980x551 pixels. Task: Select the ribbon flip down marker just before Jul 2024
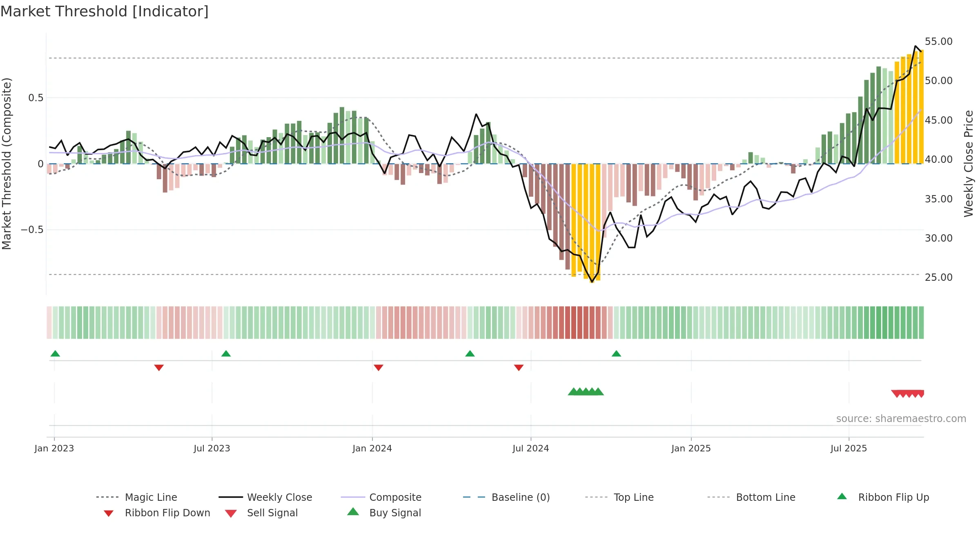519,368
